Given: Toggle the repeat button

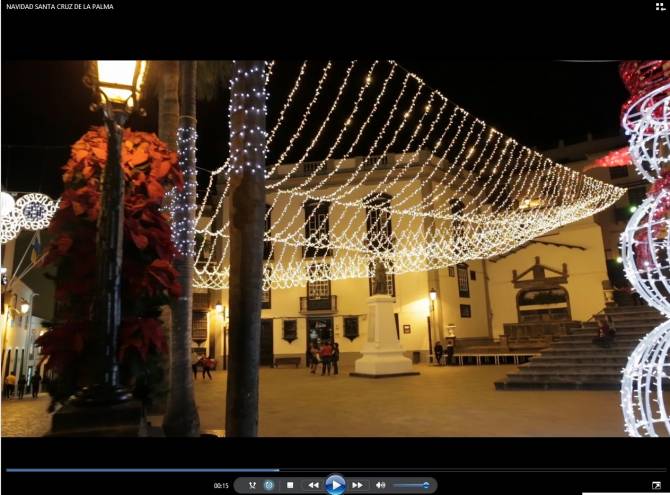Looking at the screenshot, I should tap(269, 485).
